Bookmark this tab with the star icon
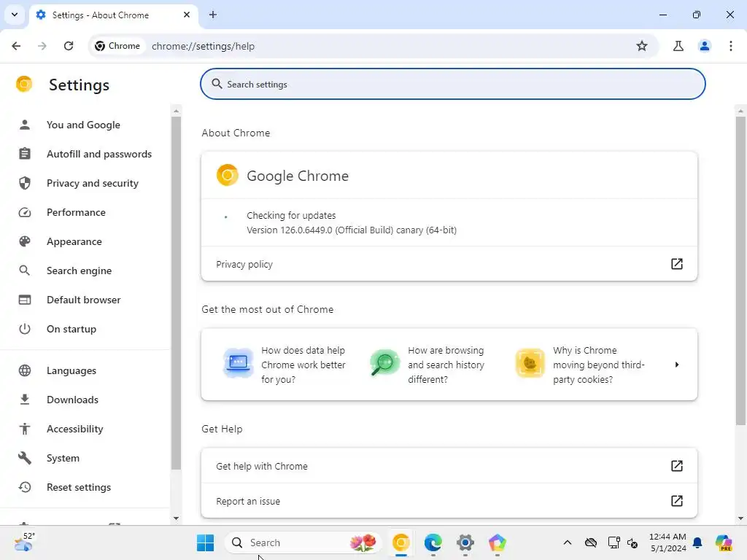The image size is (747, 560). (642, 46)
